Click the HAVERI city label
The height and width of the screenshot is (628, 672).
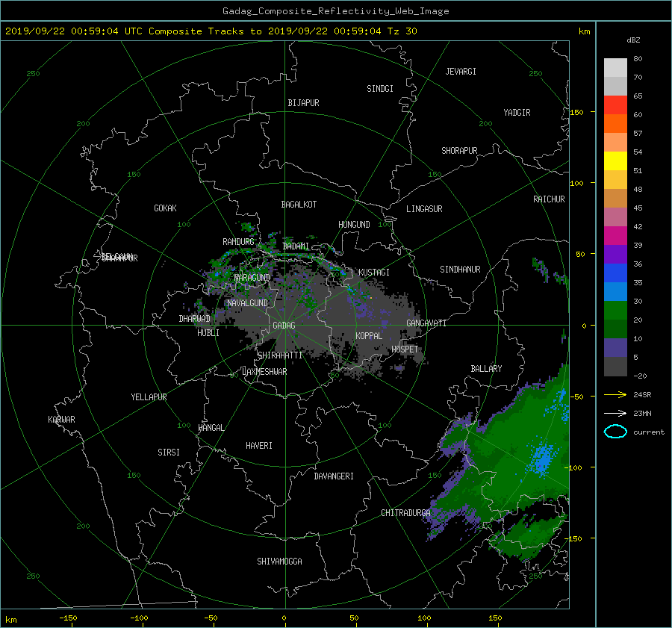point(259,446)
